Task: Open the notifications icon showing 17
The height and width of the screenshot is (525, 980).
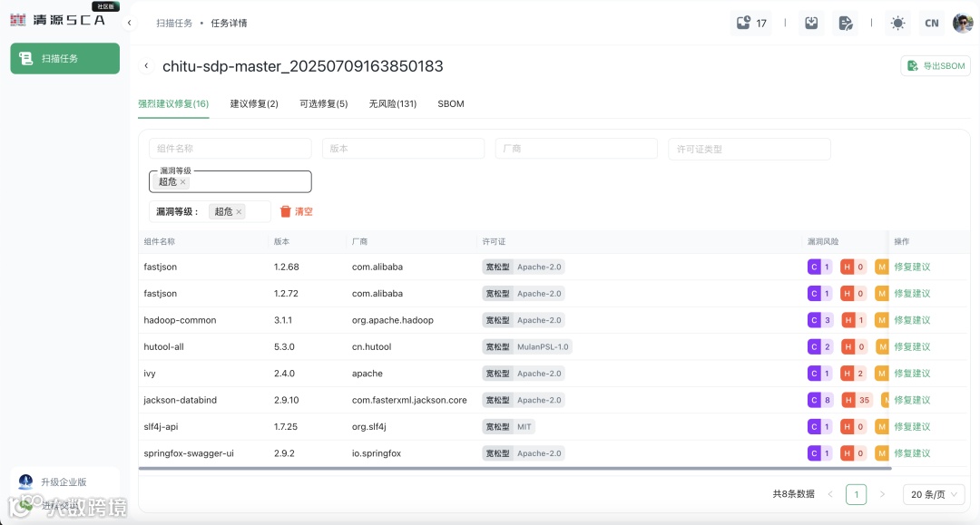Action: tap(751, 23)
